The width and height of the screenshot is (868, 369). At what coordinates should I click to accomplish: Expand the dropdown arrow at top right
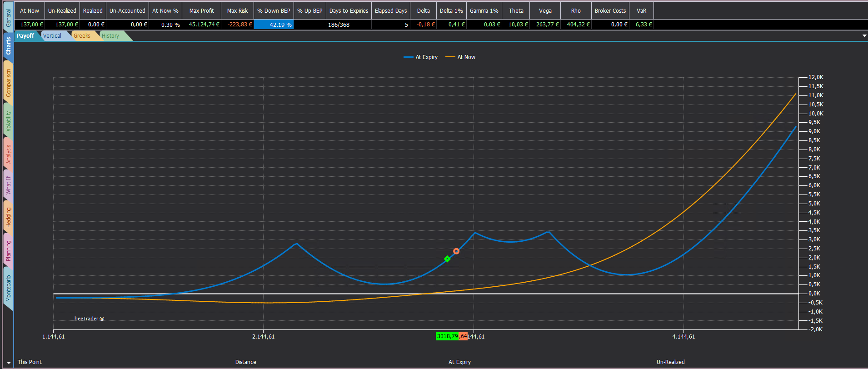point(864,36)
